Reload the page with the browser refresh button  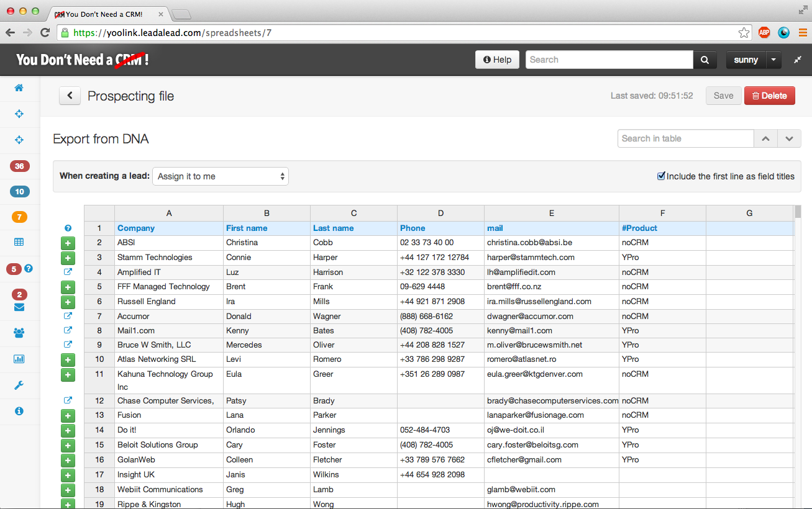coord(45,32)
